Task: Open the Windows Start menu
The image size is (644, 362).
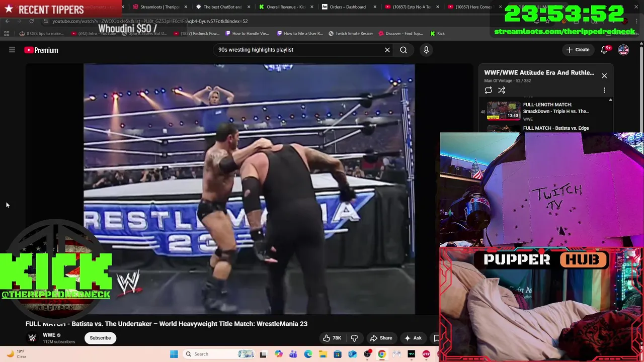Action: [174, 354]
